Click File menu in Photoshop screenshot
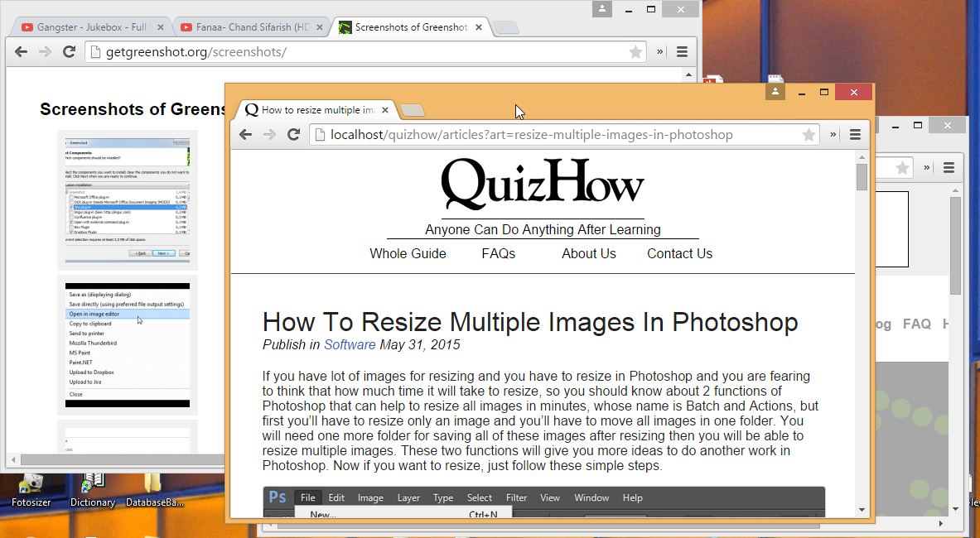Image resolution: width=980 pixels, height=538 pixels. (307, 497)
